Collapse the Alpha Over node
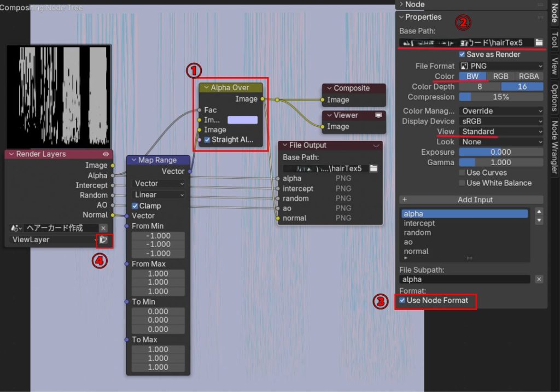The height and width of the screenshot is (392, 560). click(206, 88)
